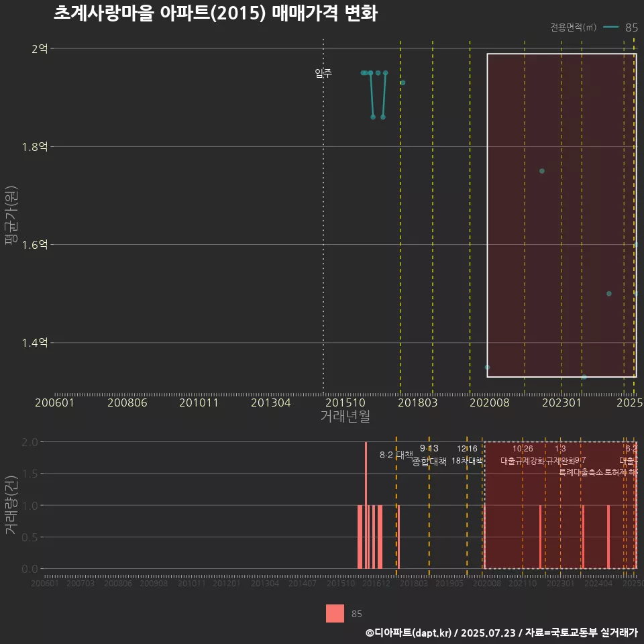Click the 1·3 규제완화 annotation
The image size is (644, 644).
pyautogui.click(x=560, y=455)
